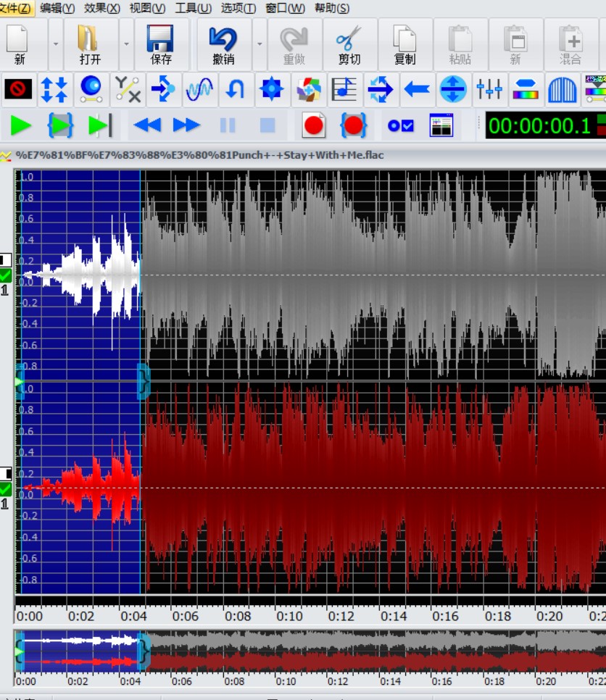
Task: Open control properties blue circle checkmark icon
Action: (x=401, y=126)
